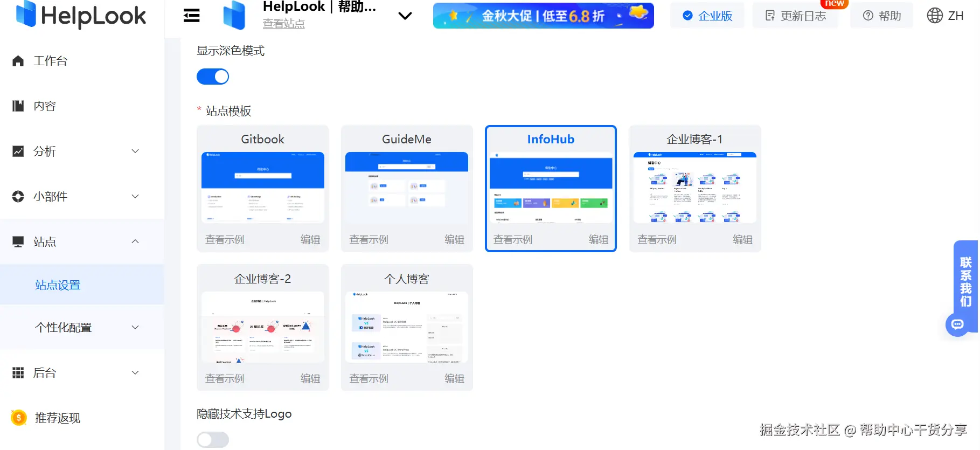This screenshot has height=450, width=980.
Task: Click the 金秋大促 promotion banner
Action: coord(543,16)
